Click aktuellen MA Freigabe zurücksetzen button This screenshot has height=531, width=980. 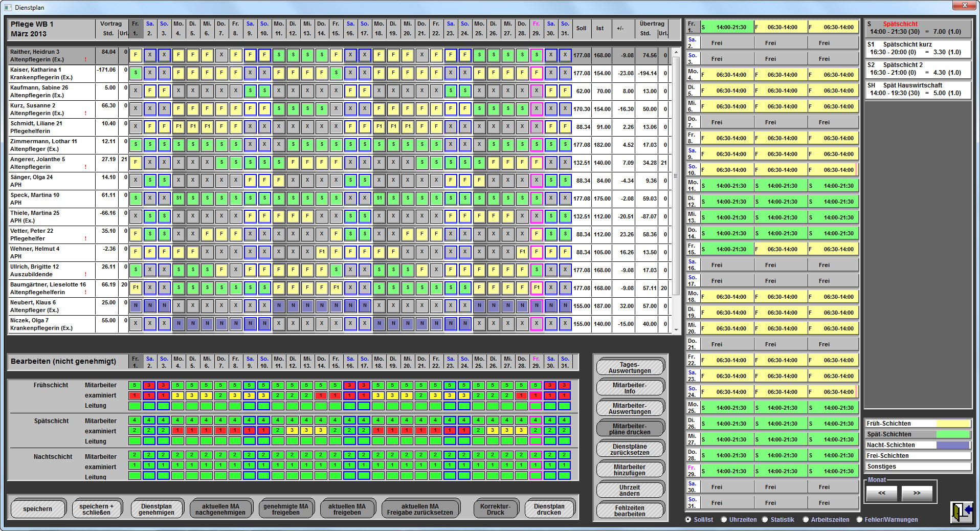pos(420,509)
